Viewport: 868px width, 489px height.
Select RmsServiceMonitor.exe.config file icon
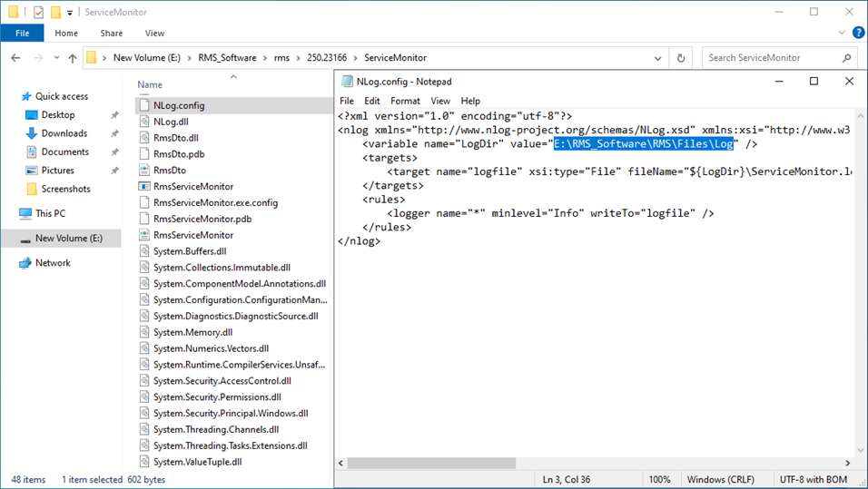tap(144, 202)
